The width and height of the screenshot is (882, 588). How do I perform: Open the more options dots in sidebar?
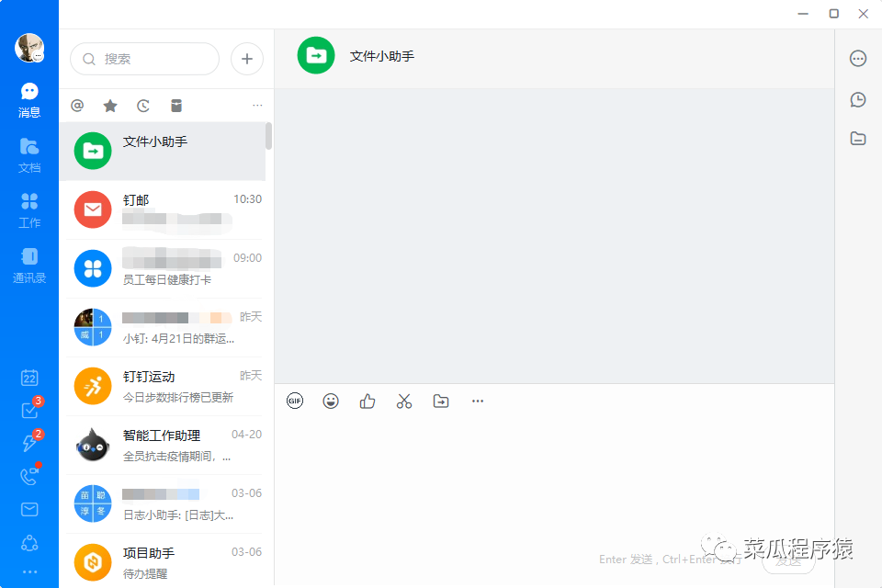coord(29,571)
